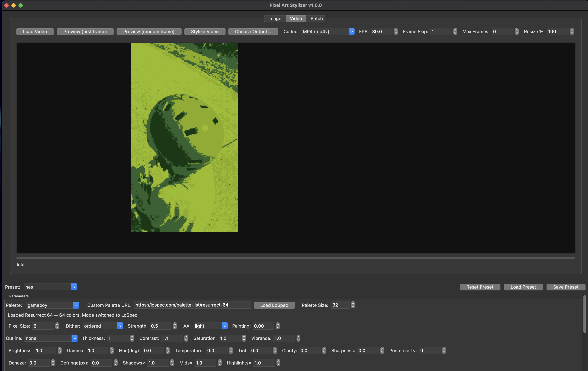
Task: Click the Load LoSpec button
Action: click(274, 305)
